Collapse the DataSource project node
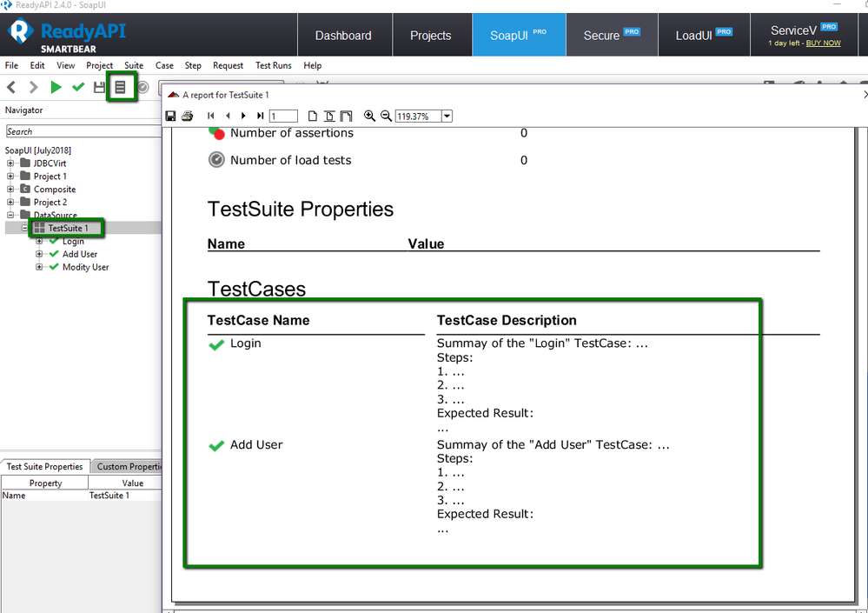Viewport: 868px width, 613px height. pos(11,216)
